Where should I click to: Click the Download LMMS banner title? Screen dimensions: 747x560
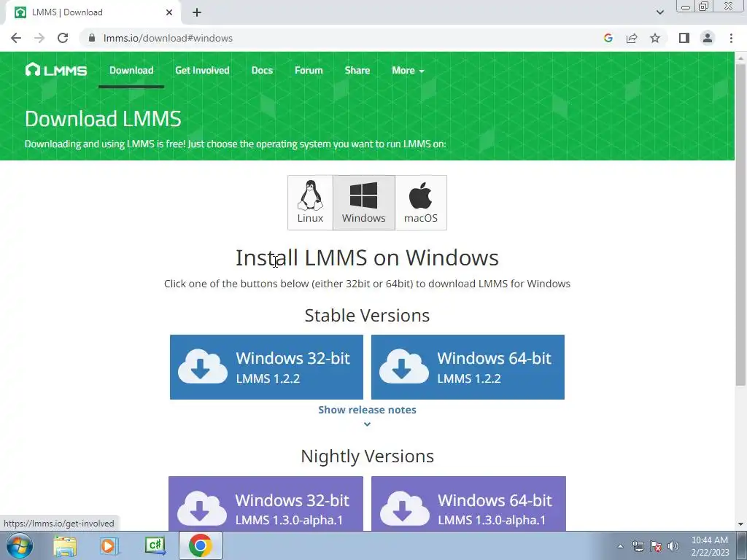[x=103, y=119]
